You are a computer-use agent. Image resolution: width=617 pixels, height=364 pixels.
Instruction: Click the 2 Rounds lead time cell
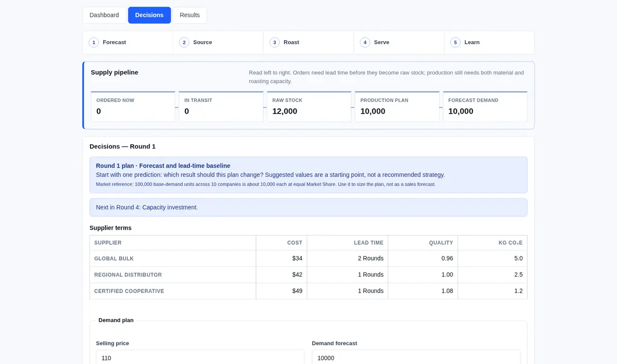(348, 259)
